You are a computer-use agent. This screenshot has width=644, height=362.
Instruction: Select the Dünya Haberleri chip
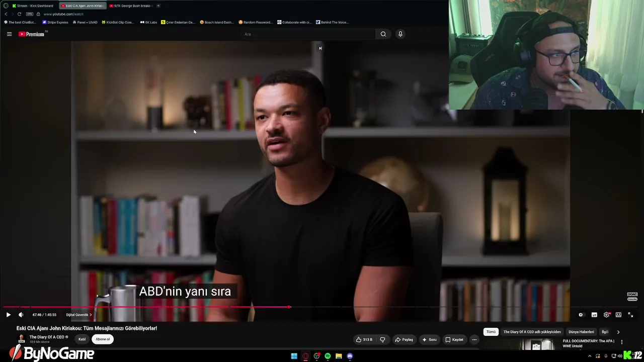[x=581, y=332]
